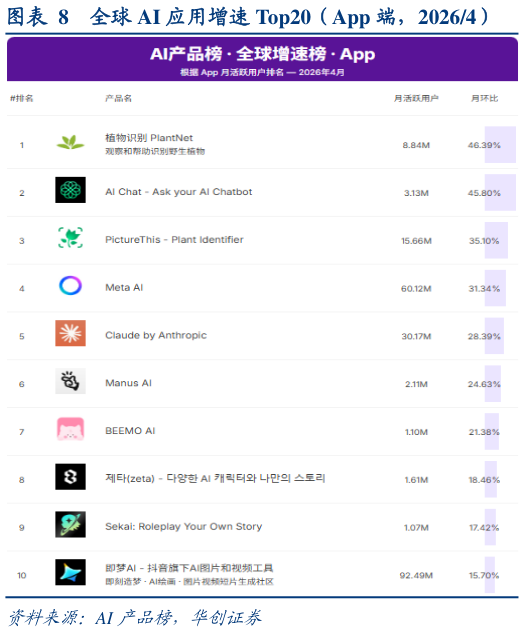Click the 图表 8 figure title
This screenshot has width=524, height=632.
tap(248, 17)
